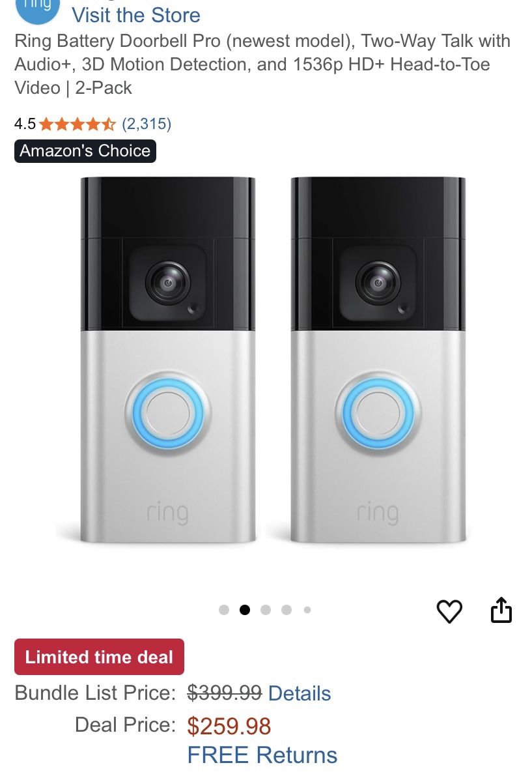
Task: Tap the Ring Battery Doorbell Pro title text
Action: coord(262,64)
